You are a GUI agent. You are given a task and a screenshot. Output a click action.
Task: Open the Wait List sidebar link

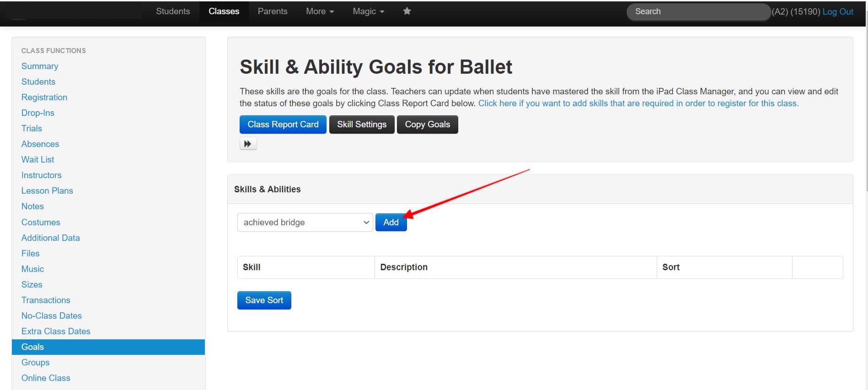point(38,160)
